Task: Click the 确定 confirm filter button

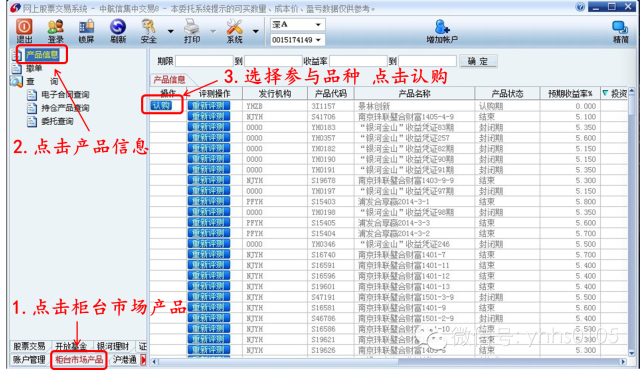Action: pyautogui.click(x=478, y=61)
